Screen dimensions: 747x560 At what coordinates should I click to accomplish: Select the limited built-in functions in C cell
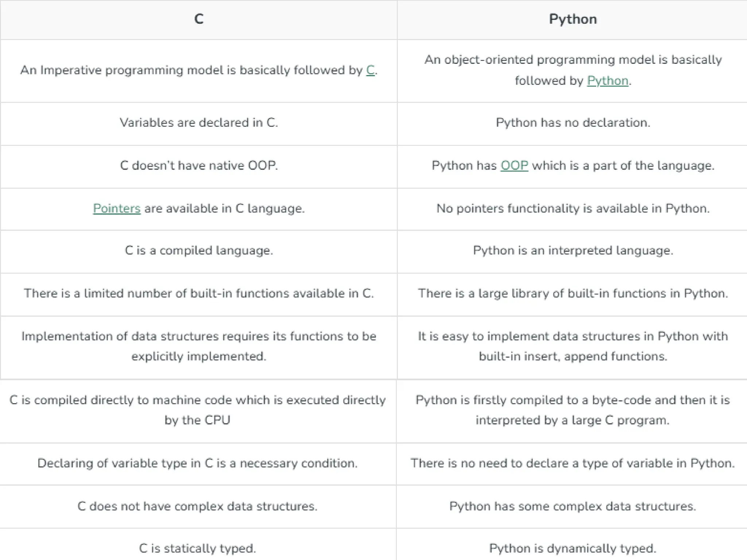click(x=199, y=293)
